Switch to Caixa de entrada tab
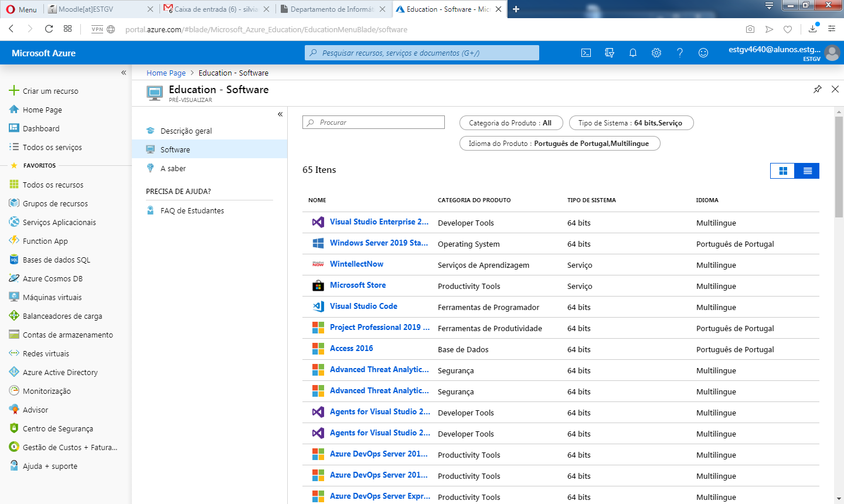Image resolution: width=844 pixels, height=504 pixels. tap(217, 9)
